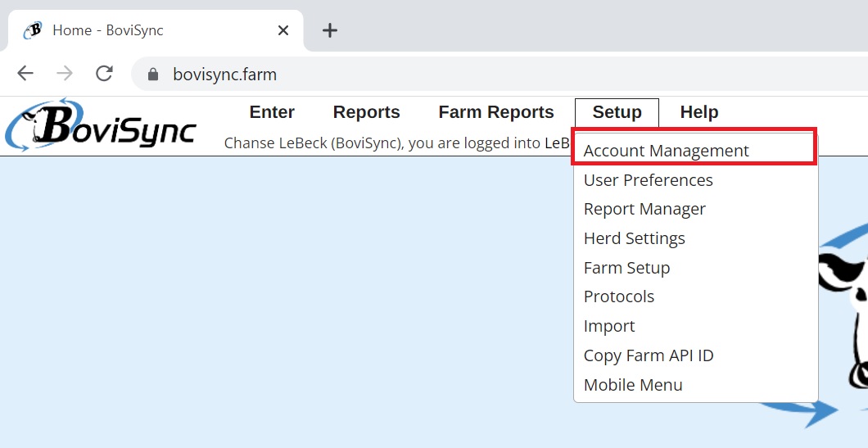Select Farm Setup menu entry
The height and width of the screenshot is (448, 868).
click(x=694, y=268)
